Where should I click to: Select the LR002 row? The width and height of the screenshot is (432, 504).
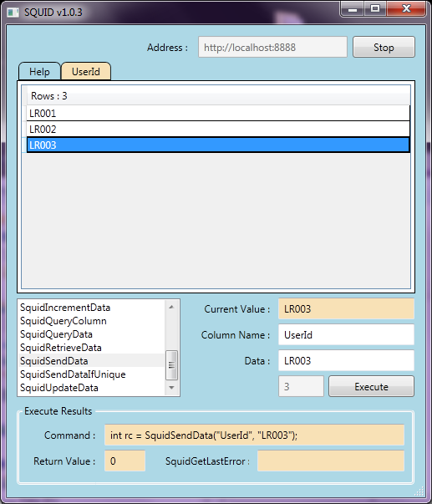pos(218,130)
